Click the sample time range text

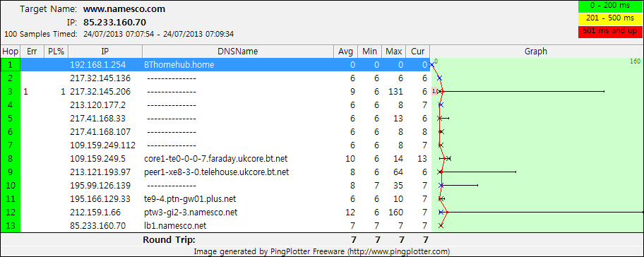(159, 35)
